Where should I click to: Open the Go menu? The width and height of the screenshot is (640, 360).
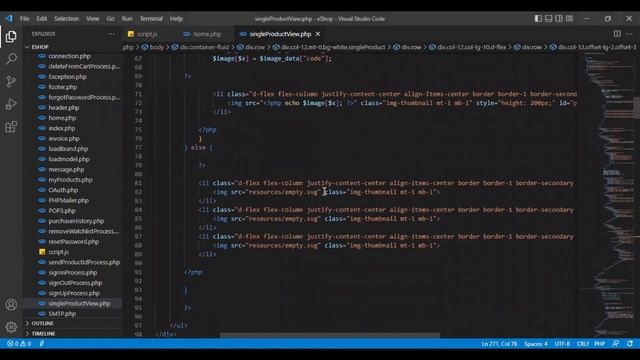click(x=111, y=19)
